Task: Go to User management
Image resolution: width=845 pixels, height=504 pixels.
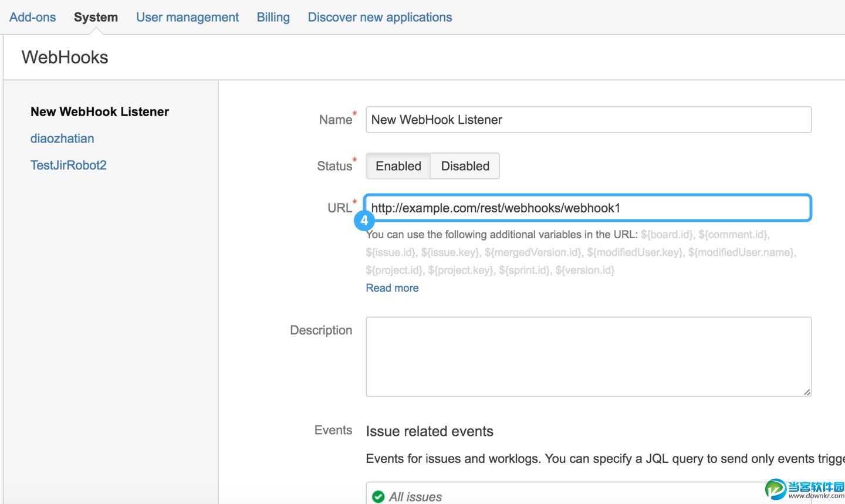Action: pos(187,17)
